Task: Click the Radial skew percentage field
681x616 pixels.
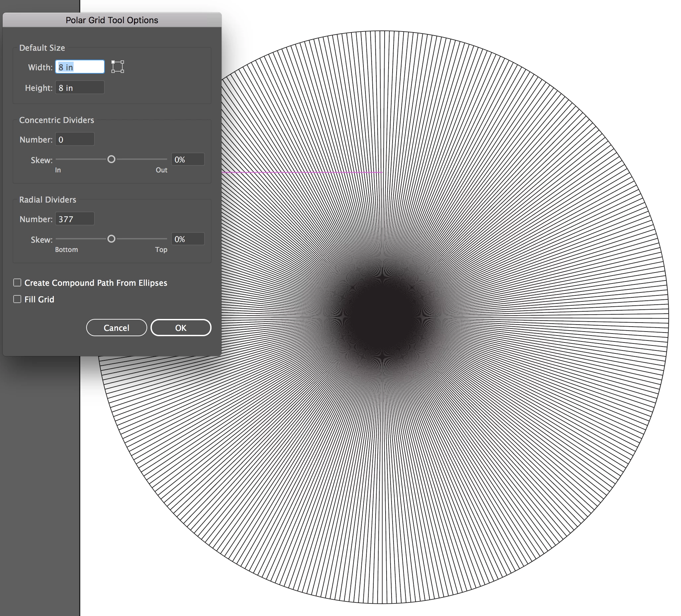Action: [187, 239]
